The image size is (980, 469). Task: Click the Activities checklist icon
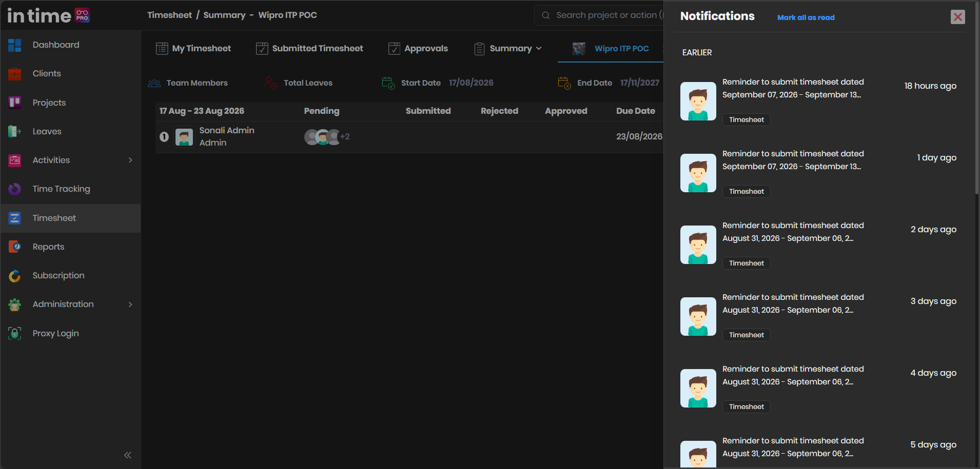15,160
